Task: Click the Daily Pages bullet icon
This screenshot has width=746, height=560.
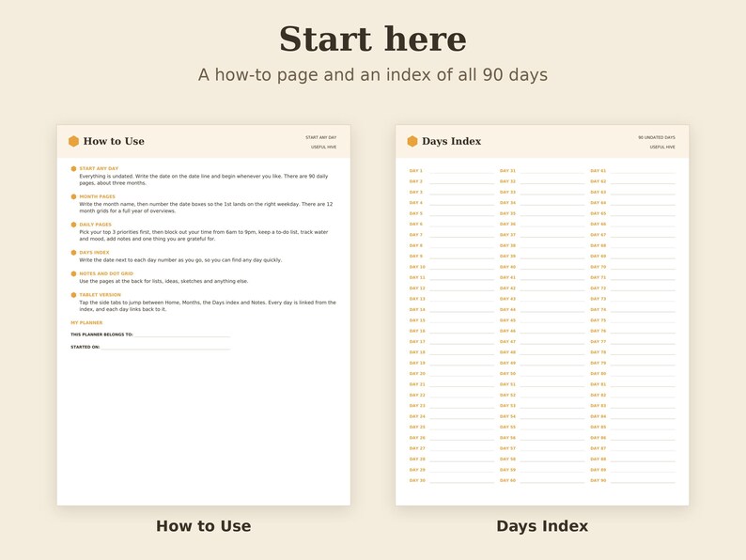Action: (x=73, y=225)
